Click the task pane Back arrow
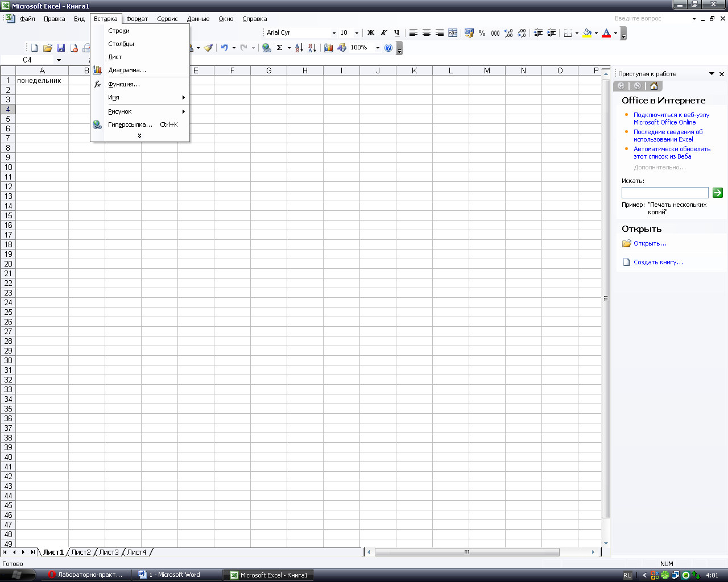This screenshot has height=582, width=728. pyautogui.click(x=621, y=86)
